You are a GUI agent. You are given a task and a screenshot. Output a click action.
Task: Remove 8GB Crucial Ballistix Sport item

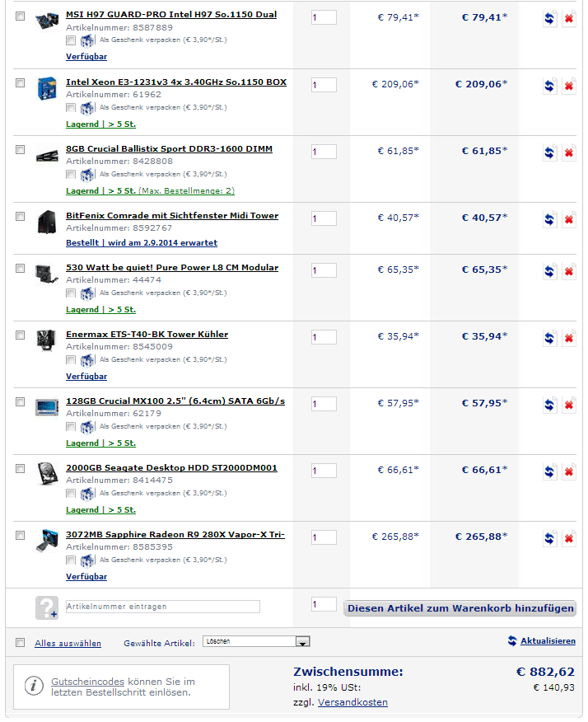coord(569,152)
